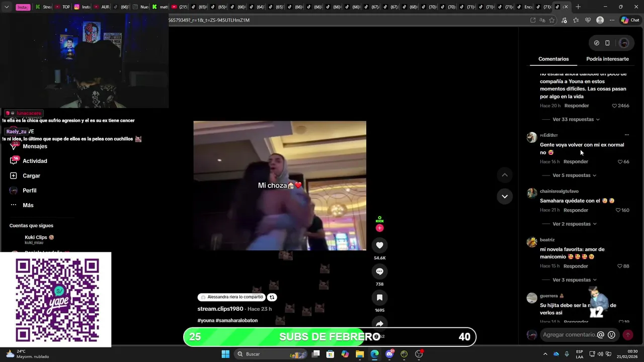
Task: Click in Agregar comentario field
Action: [x=569, y=335]
